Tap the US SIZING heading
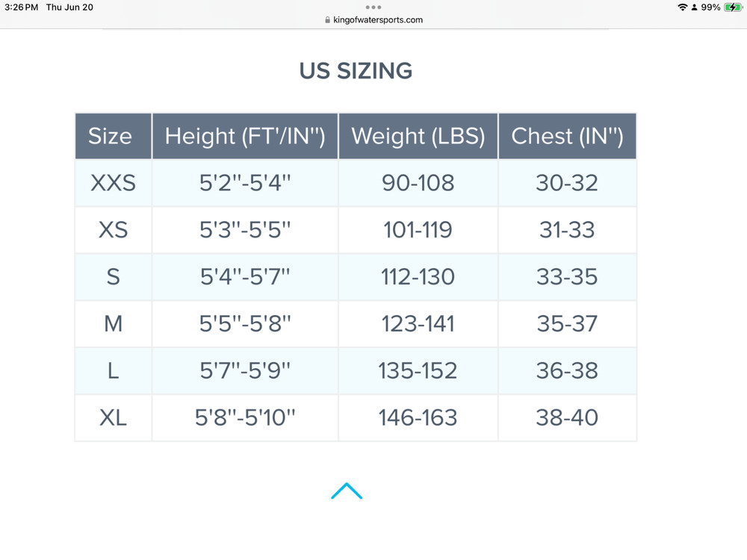The width and height of the screenshot is (747, 560). (356, 70)
